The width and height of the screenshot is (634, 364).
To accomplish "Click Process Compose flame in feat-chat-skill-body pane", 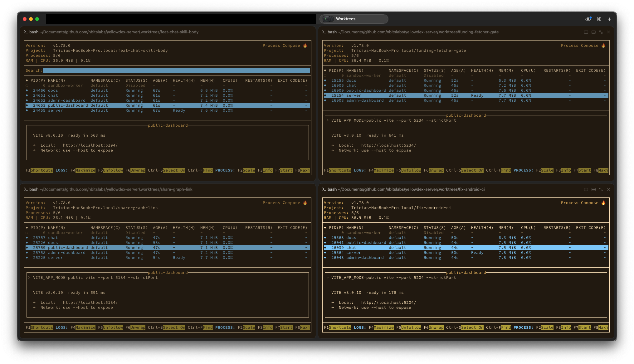I will pos(305,46).
